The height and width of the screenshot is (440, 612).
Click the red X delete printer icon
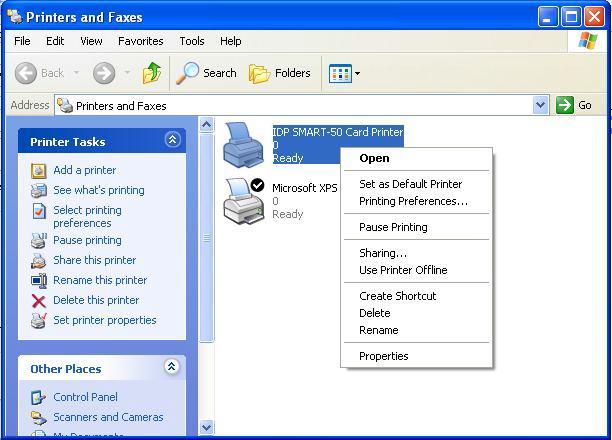point(39,301)
